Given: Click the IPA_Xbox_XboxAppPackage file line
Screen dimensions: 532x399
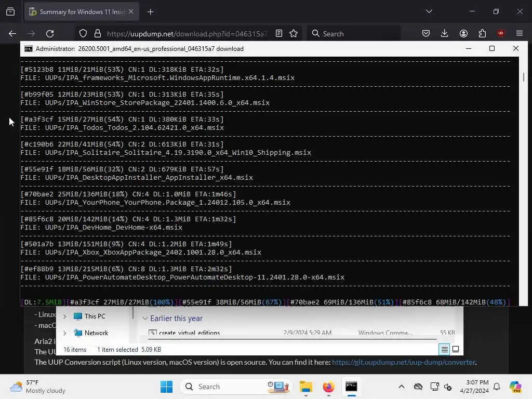Looking at the screenshot, I should 141,252.
